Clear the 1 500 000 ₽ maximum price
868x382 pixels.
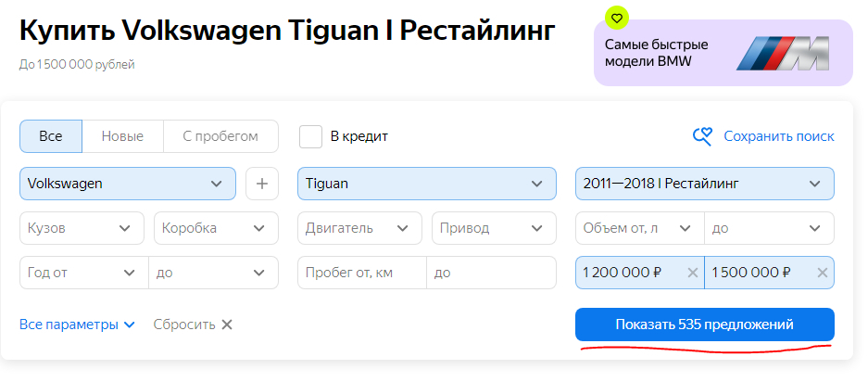pos(822,273)
